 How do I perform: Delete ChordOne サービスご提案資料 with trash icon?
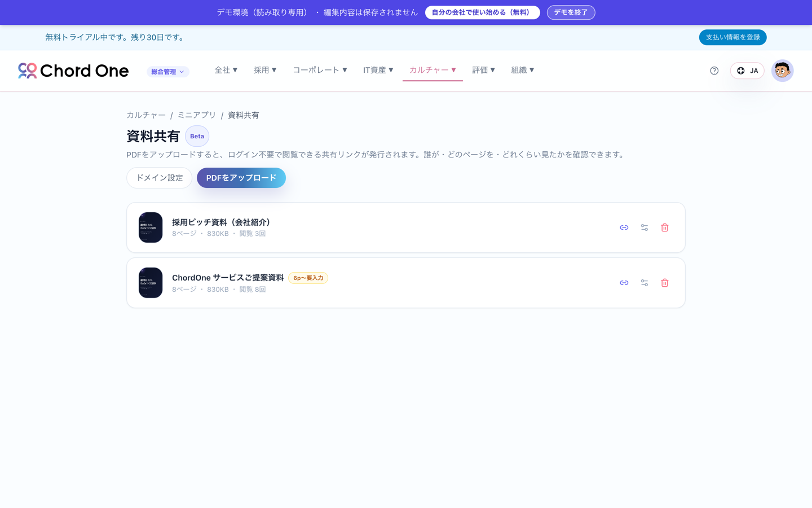coord(664,283)
